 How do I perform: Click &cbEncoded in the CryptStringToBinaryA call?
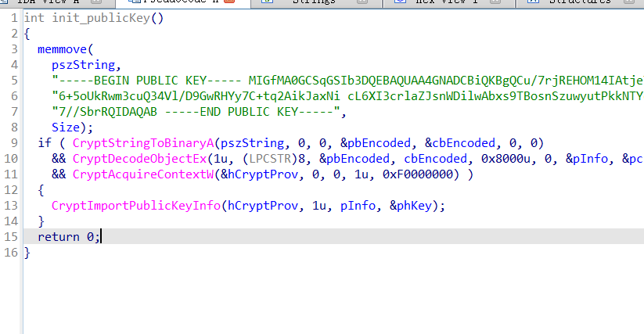coord(460,143)
